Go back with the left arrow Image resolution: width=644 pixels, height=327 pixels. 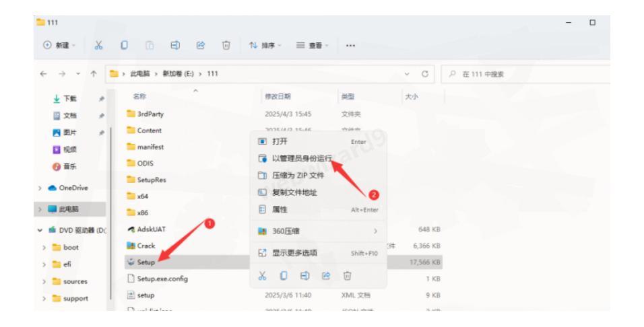click(43, 74)
